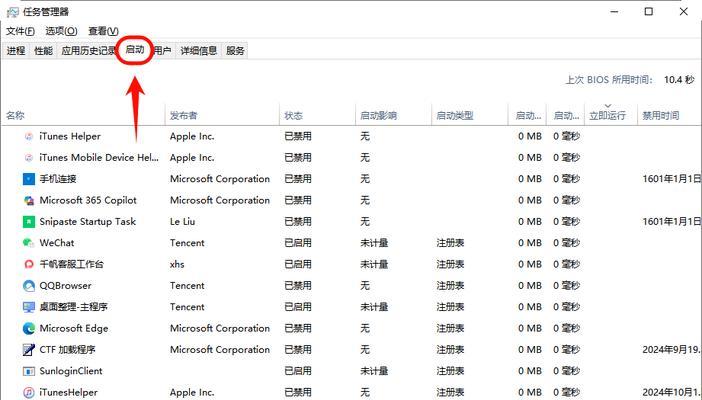This screenshot has width=702, height=400.
Task: Sort by the 发布者 column header
Action: click(x=222, y=115)
